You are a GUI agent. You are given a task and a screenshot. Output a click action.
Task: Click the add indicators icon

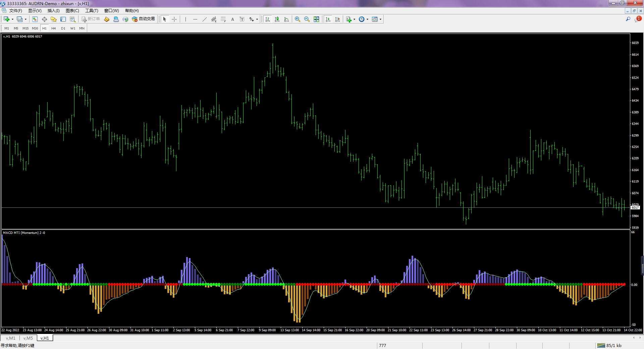point(349,19)
